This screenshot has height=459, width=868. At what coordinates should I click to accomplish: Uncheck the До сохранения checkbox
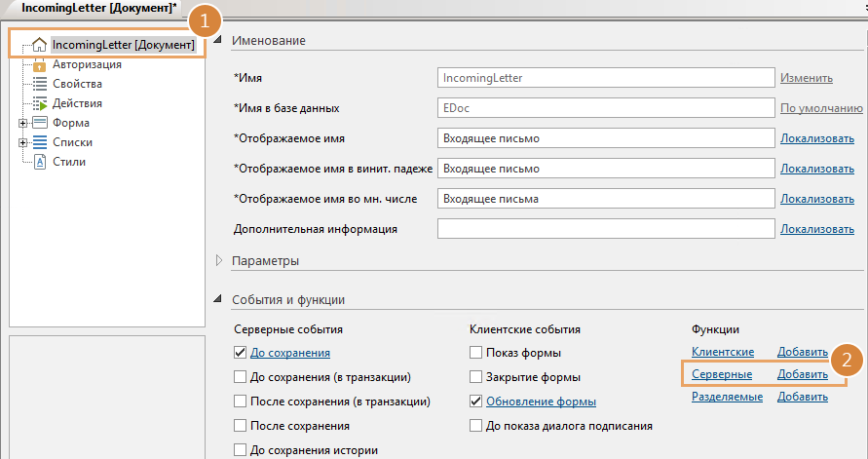point(241,353)
